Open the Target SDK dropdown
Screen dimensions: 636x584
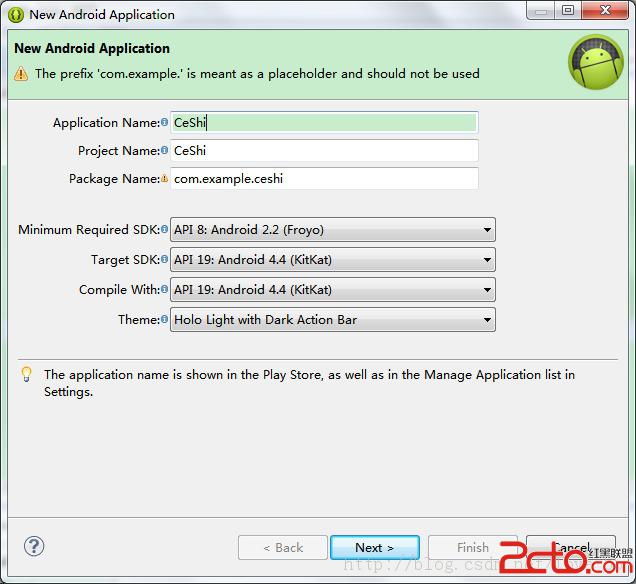[333, 260]
